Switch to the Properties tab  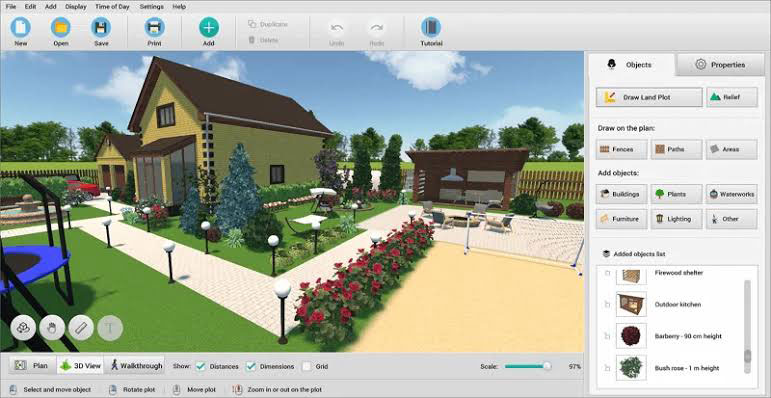[x=720, y=64]
